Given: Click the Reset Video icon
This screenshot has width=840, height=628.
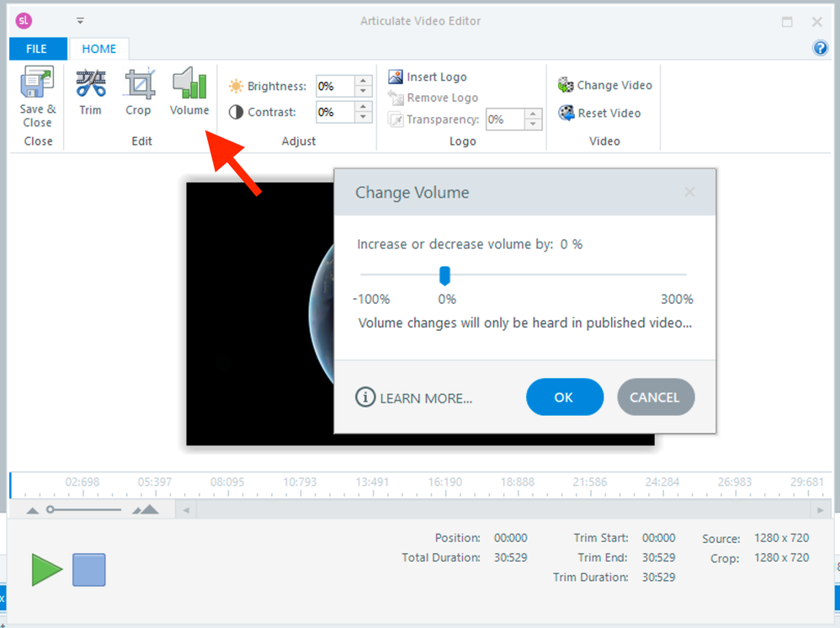Looking at the screenshot, I should click(x=566, y=113).
